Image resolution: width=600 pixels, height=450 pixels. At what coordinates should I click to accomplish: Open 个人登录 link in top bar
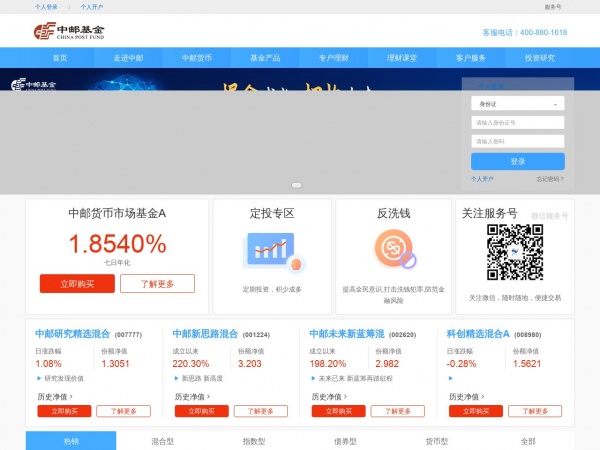(46, 7)
